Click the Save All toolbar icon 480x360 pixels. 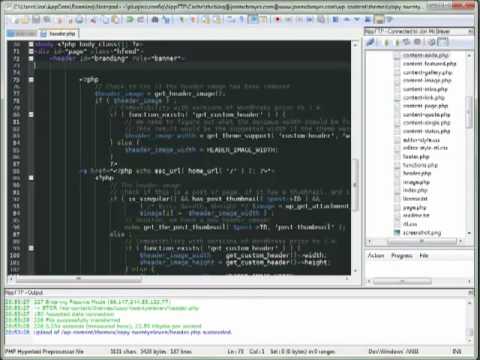click(47, 20)
